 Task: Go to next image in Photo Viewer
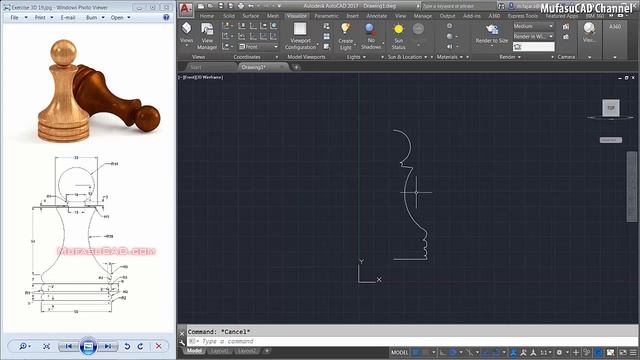click(x=108, y=346)
